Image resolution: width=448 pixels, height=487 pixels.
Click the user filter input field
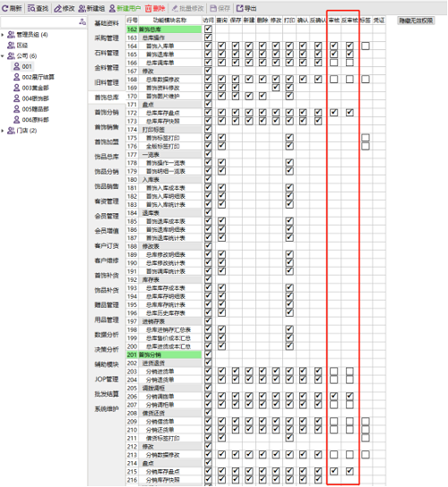click(x=39, y=22)
